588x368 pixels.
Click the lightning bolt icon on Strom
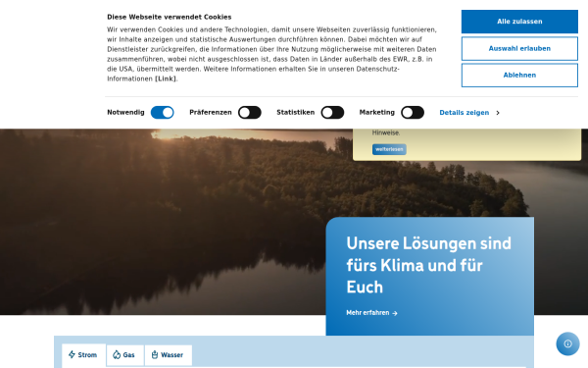pyautogui.click(x=72, y=354)
